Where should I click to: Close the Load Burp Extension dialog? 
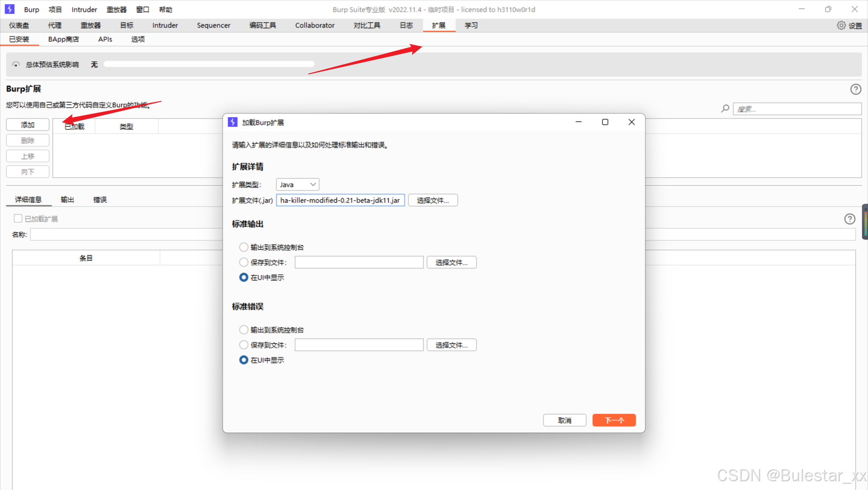631,122
